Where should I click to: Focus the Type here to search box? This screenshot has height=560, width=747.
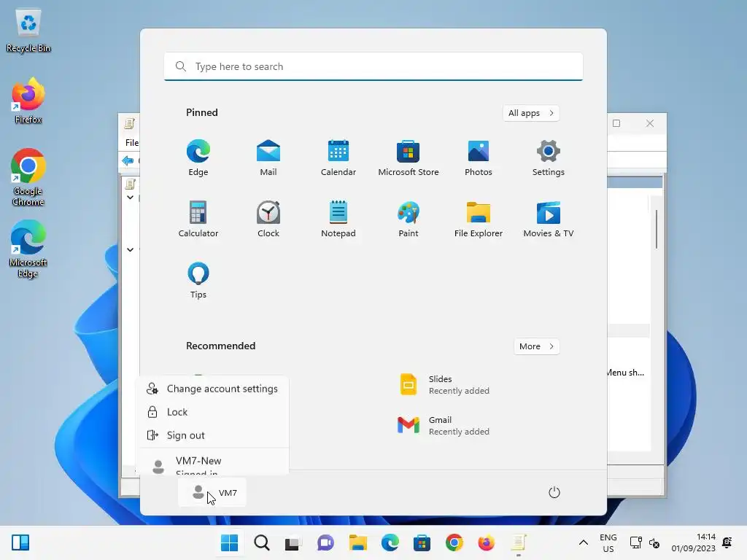pyautogui.click(x=373, y=66)
